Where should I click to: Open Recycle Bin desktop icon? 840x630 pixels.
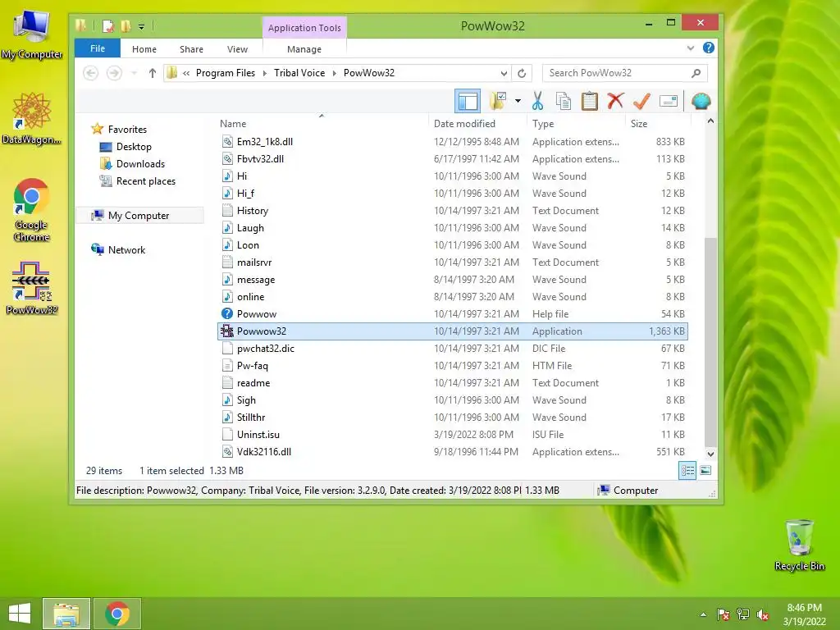click(799, 545)
